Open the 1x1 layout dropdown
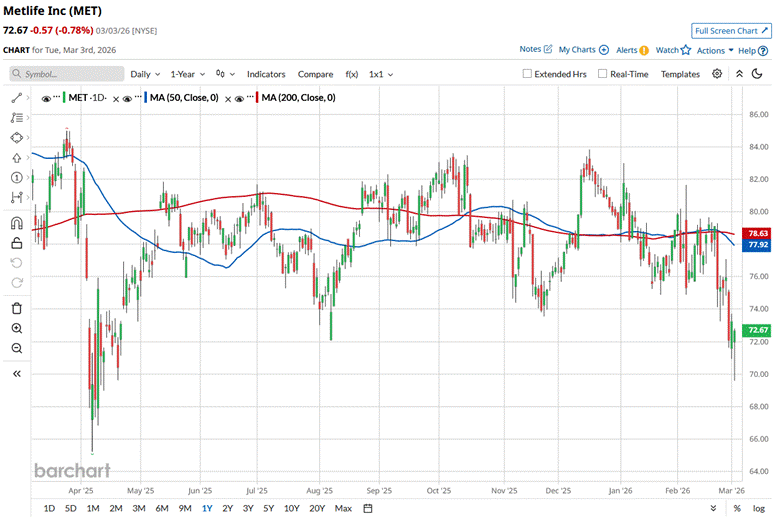The width and height of the screenshot is (780, 517). 381,74
